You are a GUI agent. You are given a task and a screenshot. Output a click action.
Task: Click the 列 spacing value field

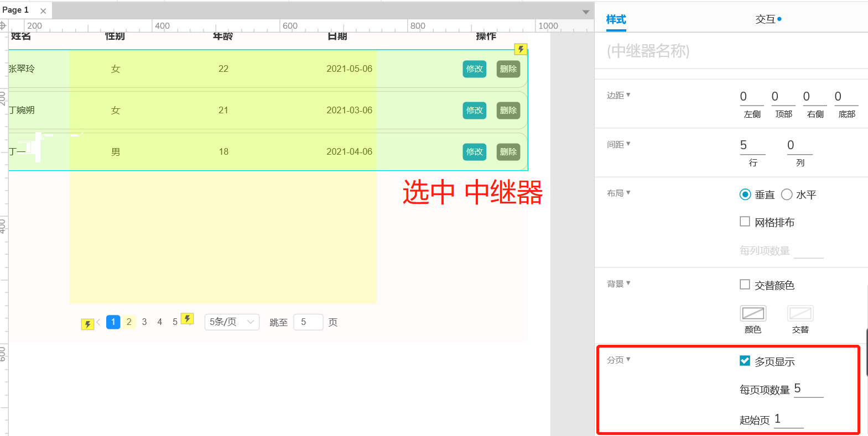coord(800,145)
